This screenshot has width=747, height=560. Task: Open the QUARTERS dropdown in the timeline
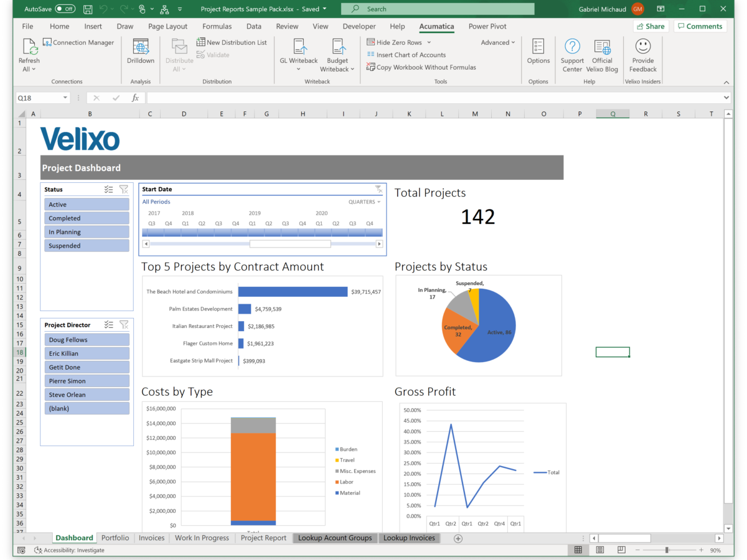pyautogui.click(x=367, y=202)
